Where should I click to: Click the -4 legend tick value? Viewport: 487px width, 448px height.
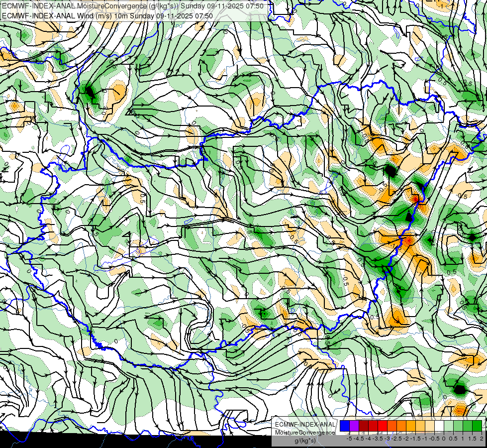368,439
